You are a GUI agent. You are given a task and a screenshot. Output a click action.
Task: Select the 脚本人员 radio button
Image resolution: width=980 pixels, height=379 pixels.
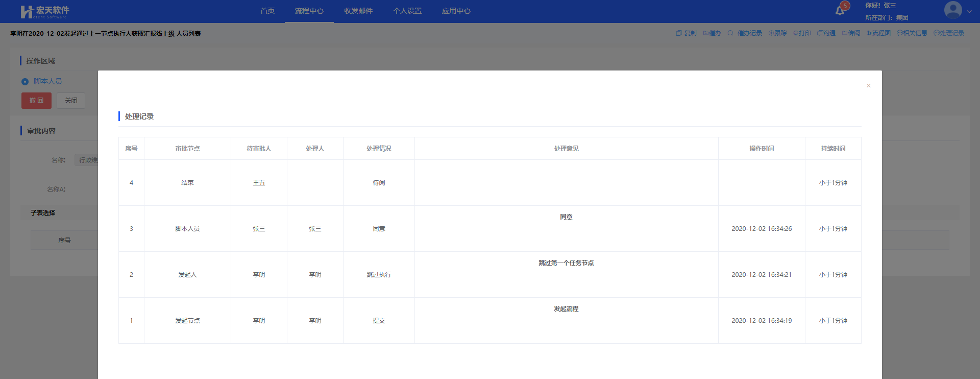25,82
